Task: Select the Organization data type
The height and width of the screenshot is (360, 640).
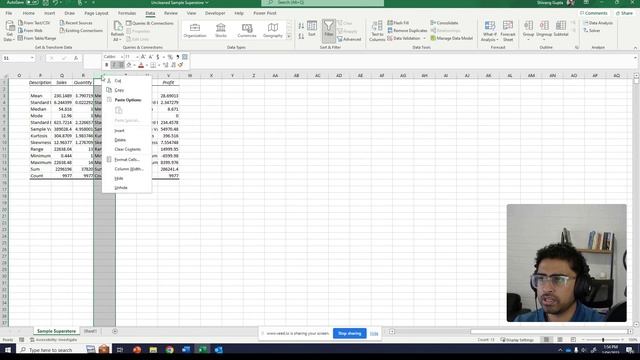Action: 195,31
